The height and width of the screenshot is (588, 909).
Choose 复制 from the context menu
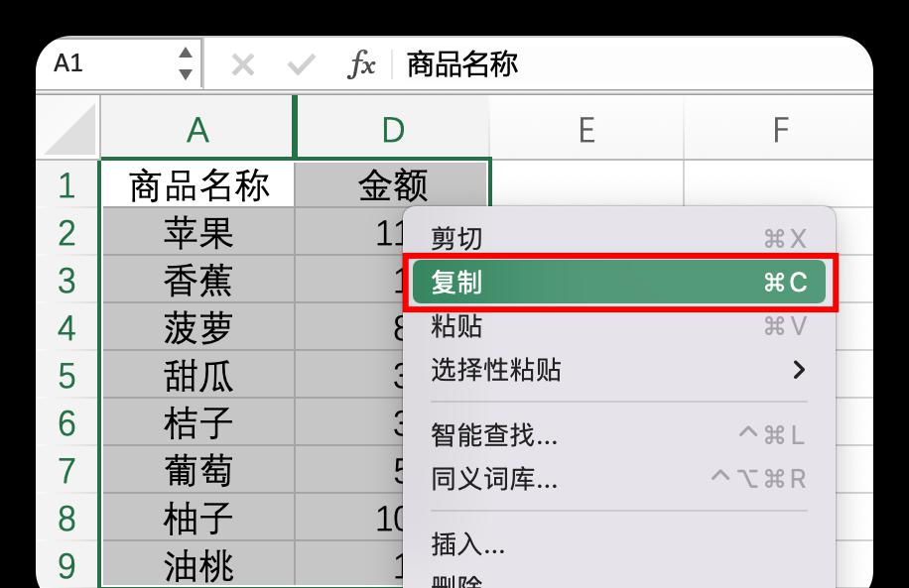click(x=618, y=283)
